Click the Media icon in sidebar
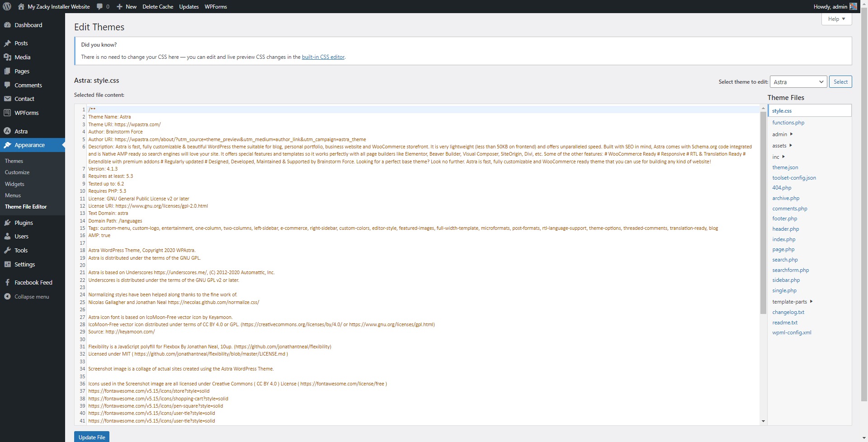The image size is (868, 442). [x=7, y=57]
